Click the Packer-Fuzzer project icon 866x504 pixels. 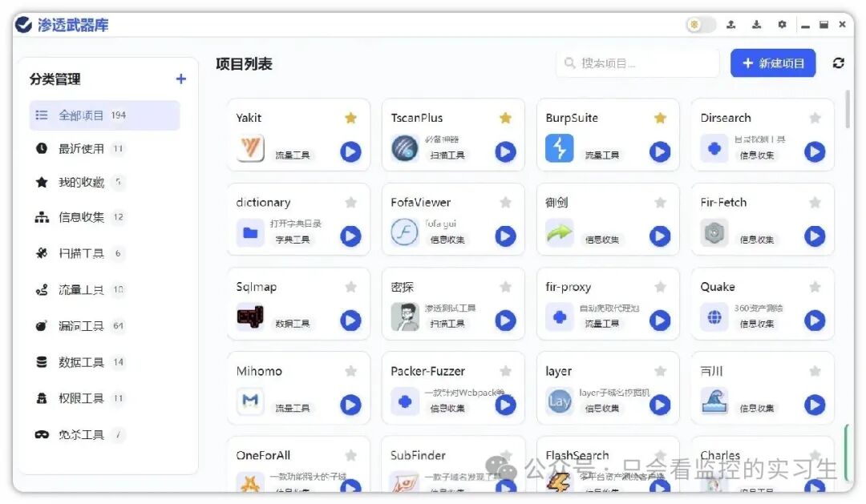405,401
